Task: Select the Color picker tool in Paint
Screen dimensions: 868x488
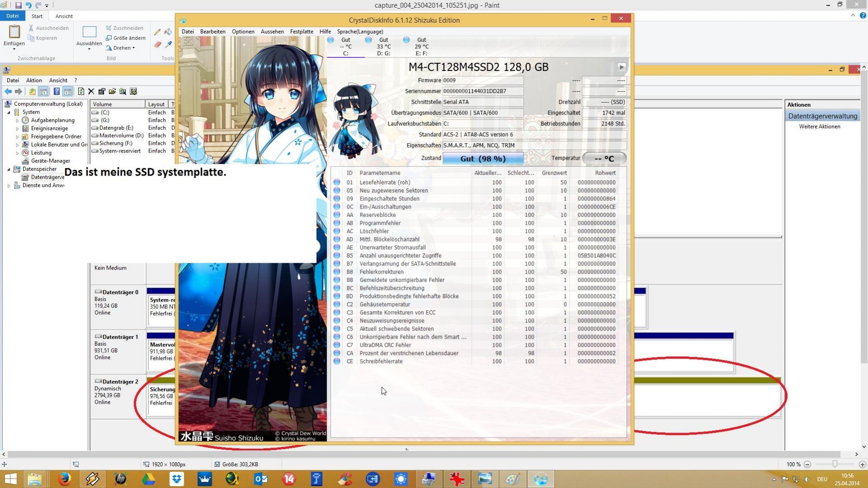Action: [x=168, y=44]
